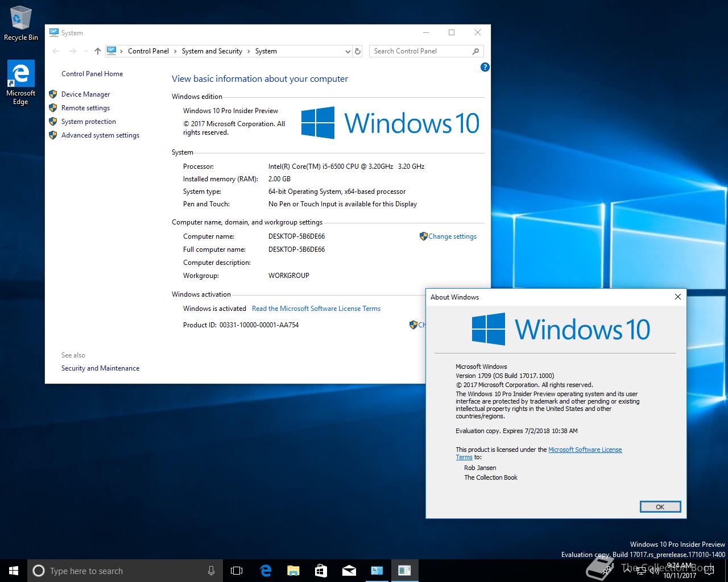
Task: Click Change settings for computer name
Action: click(452, 236)
